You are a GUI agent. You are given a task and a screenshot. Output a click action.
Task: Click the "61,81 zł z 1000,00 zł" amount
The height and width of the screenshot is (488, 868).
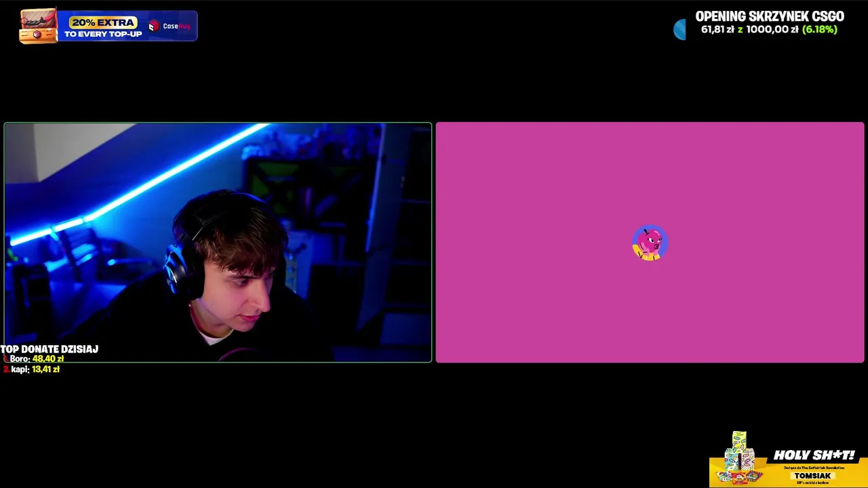749,30
